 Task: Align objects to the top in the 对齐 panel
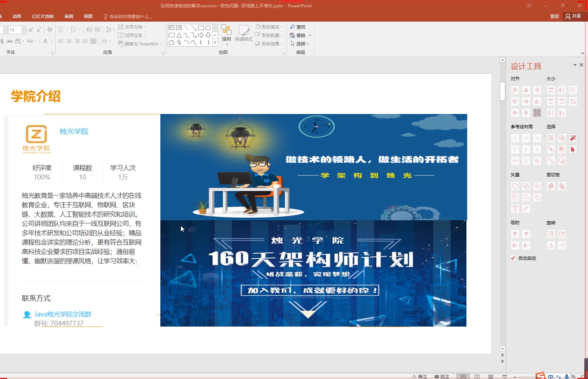click(515, 102)
